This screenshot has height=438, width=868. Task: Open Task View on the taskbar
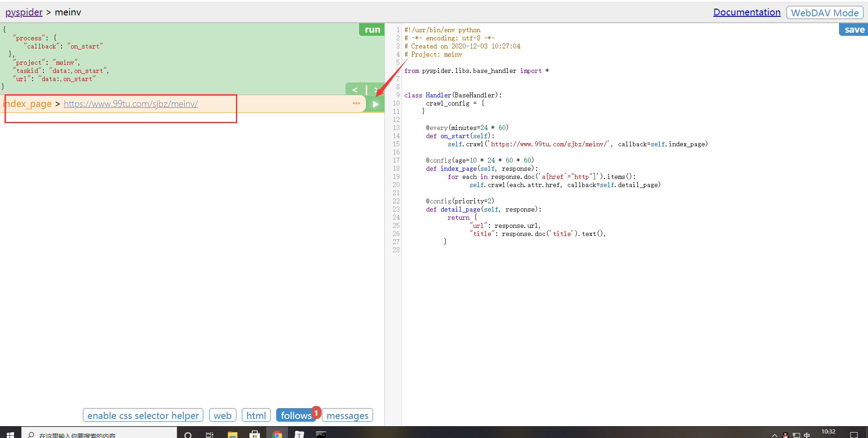210,435
